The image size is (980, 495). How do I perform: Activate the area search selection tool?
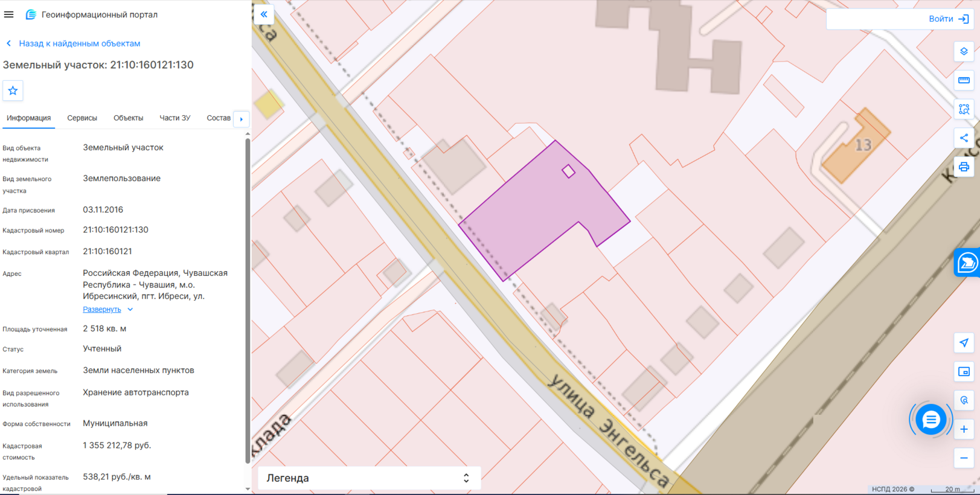point(964,109)
